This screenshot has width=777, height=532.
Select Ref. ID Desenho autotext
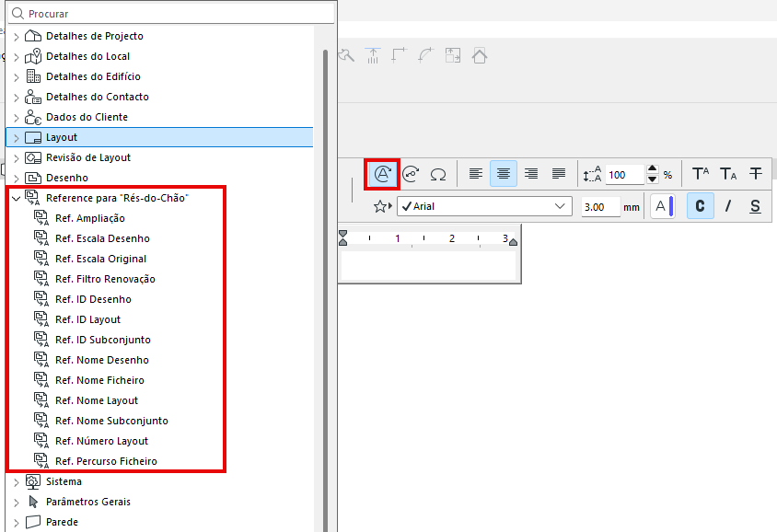pos(94,300)
